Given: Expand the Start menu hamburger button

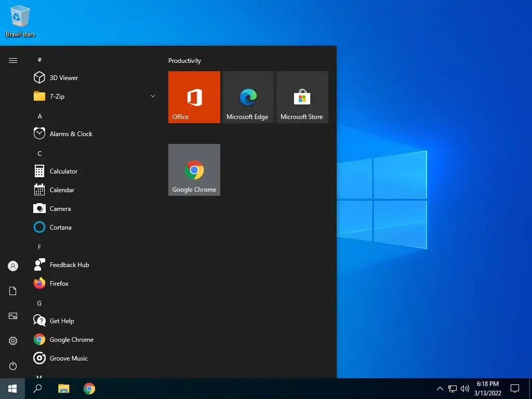Looking at the screenshot, I should click(13, 60).
